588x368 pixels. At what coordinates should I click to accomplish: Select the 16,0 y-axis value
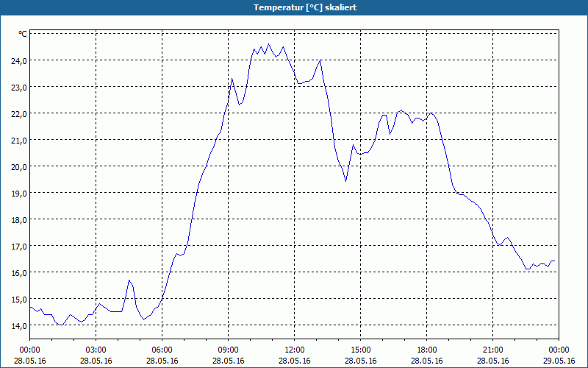[x=19, y=273]
